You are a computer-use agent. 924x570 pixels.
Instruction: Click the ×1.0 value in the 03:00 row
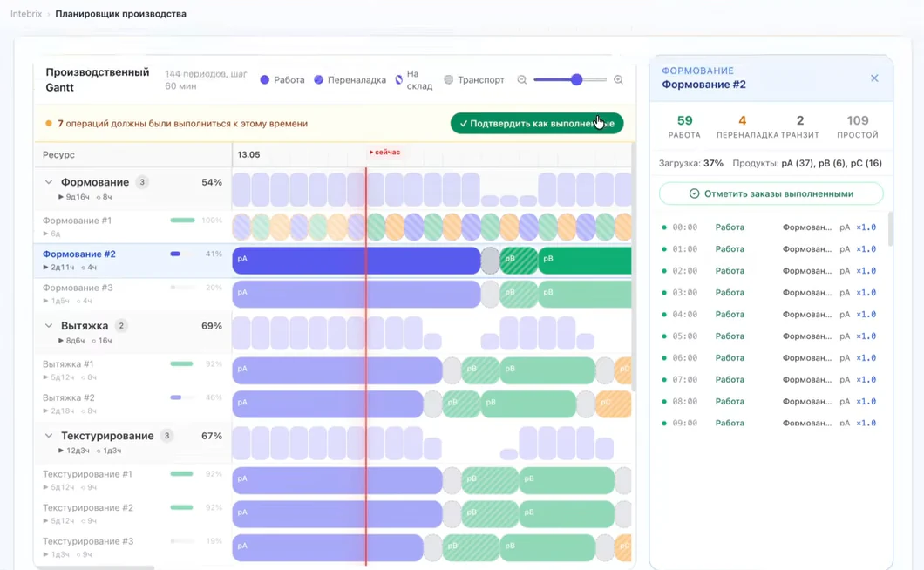866,292
